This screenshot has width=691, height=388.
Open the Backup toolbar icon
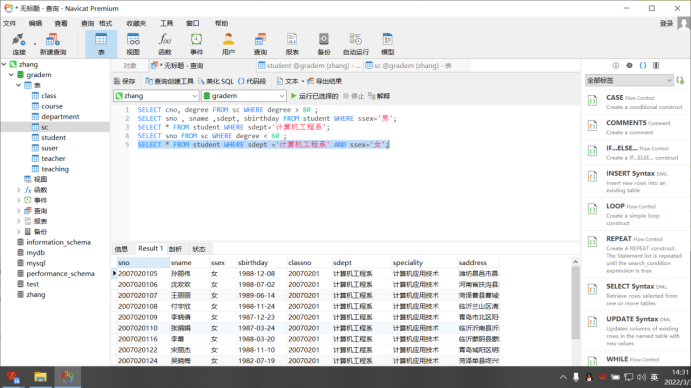tap(324, 44)
